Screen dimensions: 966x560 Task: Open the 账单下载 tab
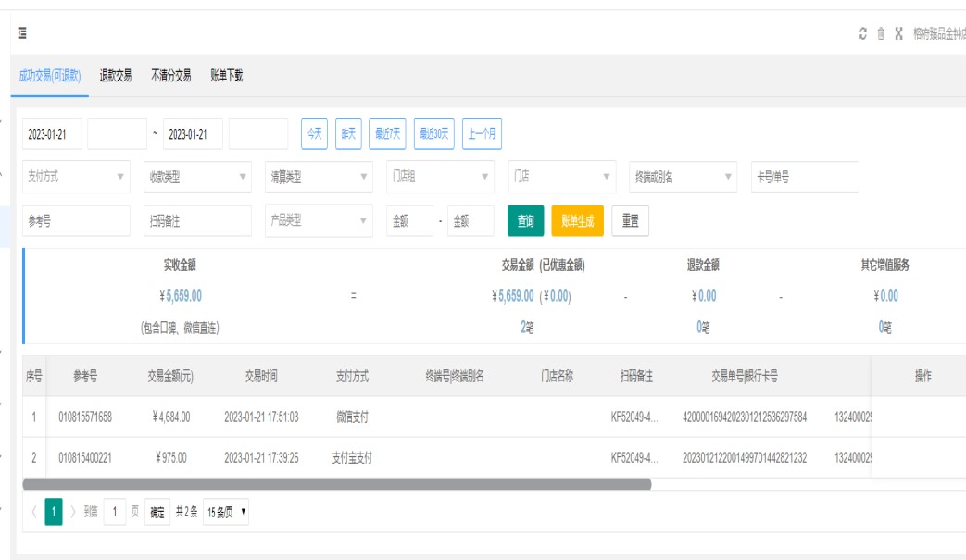tap(226, 76)
